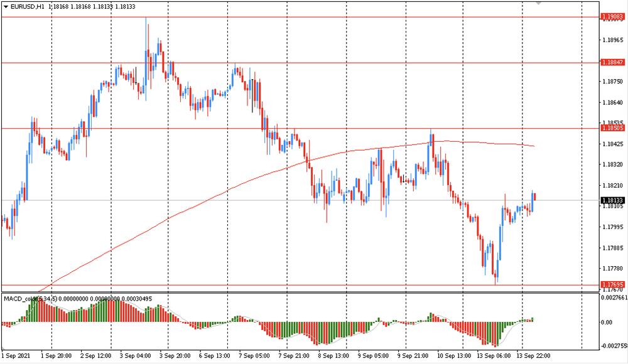Click the MACD scale value 0.0027661
The width and height of the screenshot is (628, 364).
[614, 297]
